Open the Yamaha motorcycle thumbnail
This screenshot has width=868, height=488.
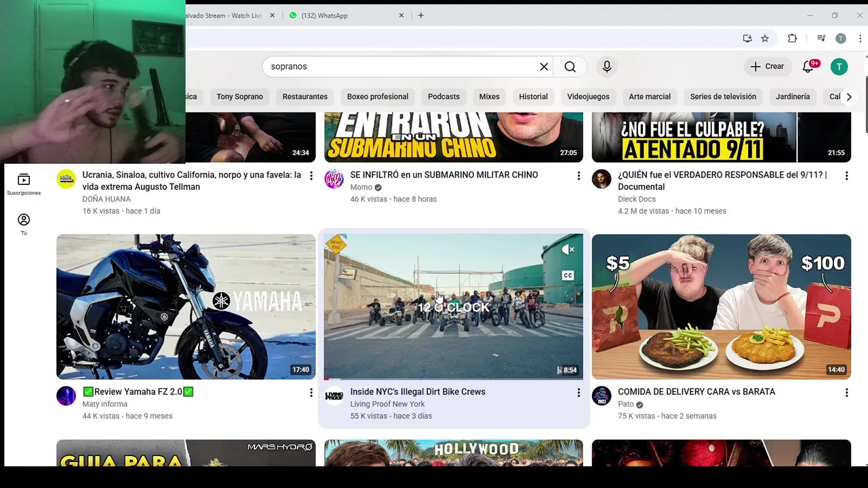tap(186, 306)
